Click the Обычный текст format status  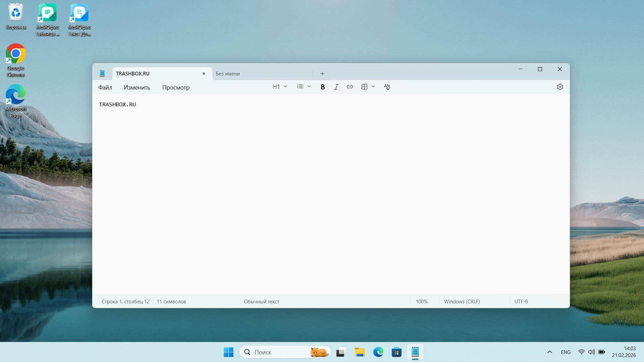point(262,302)
